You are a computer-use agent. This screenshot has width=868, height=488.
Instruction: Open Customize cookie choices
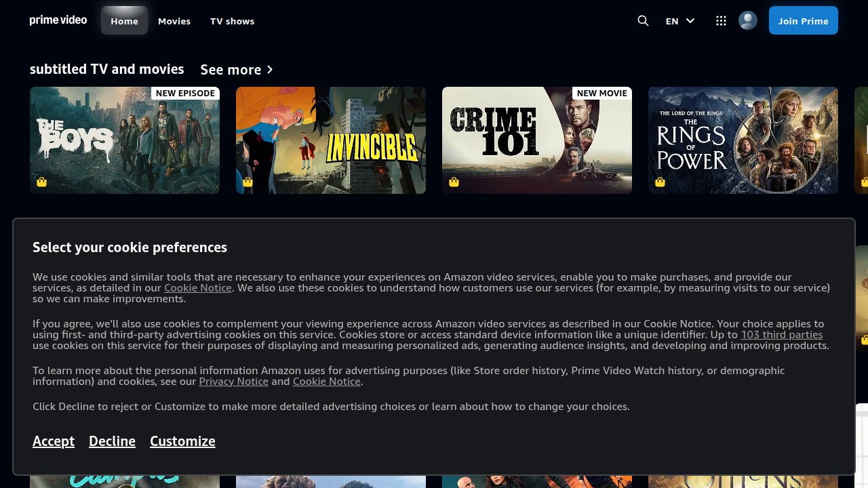pos(182,441)
